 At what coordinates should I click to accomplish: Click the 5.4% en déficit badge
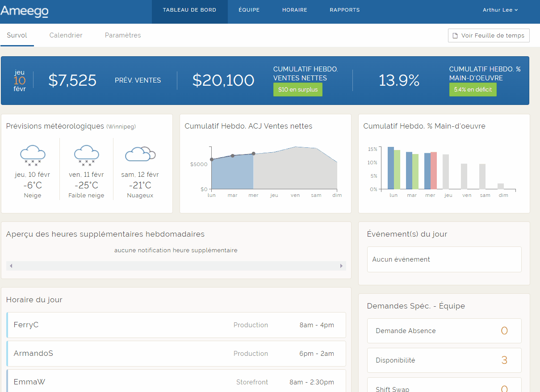pyautogui.click(x=473, y=89)
